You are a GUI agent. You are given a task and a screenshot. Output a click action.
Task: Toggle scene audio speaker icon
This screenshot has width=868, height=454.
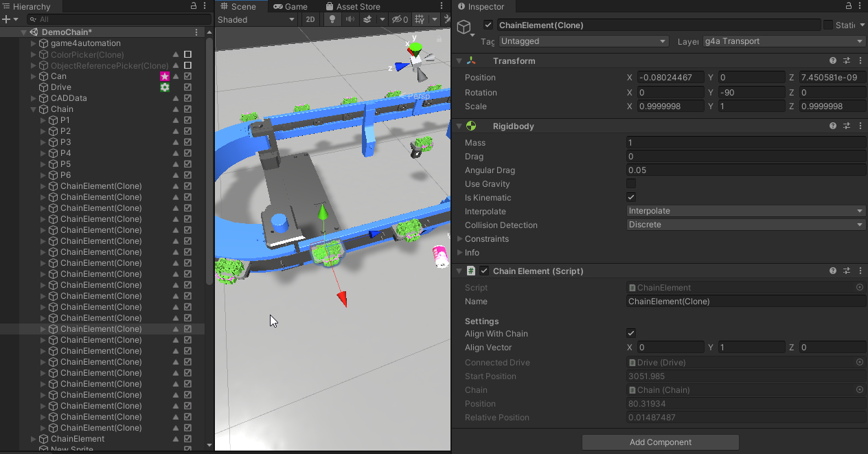(x=350, y=20)
